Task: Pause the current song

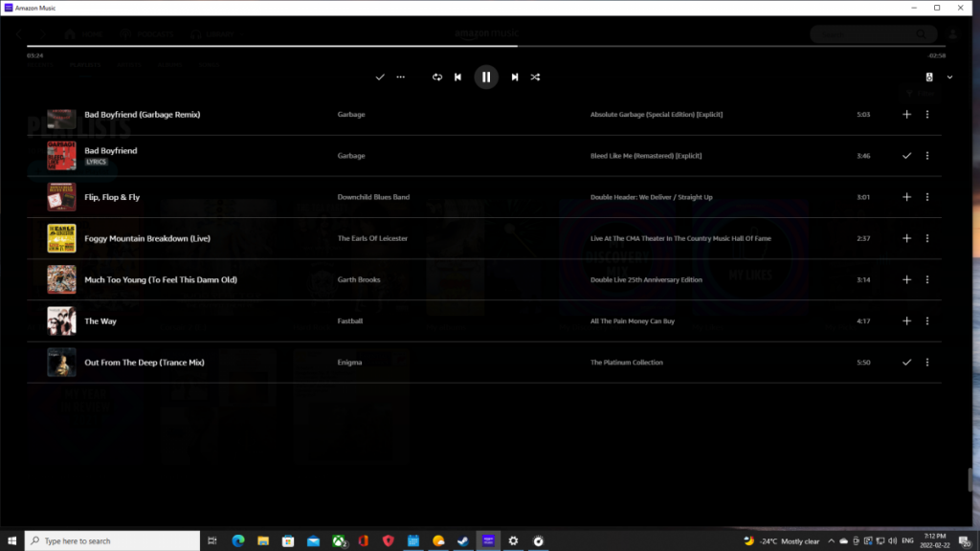Action: tap(485, 77)
